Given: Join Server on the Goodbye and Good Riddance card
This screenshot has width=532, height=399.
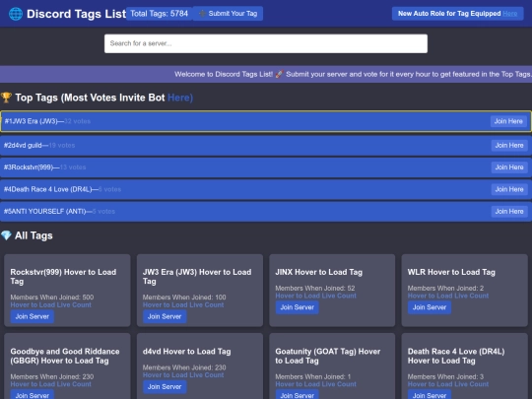Looking at the screenshot, I should (33, 395).
